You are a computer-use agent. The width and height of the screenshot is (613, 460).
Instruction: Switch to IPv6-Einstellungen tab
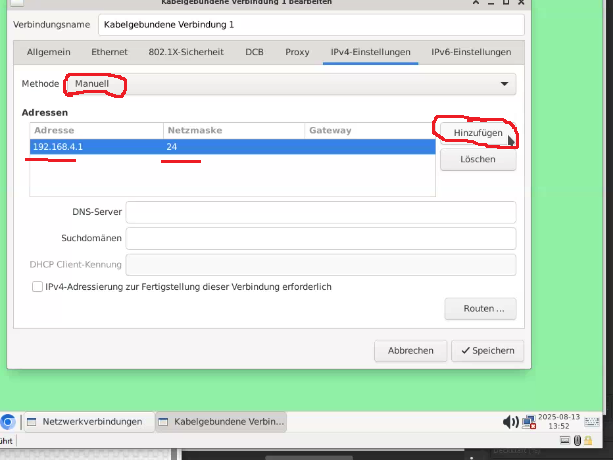click(471, 51)
